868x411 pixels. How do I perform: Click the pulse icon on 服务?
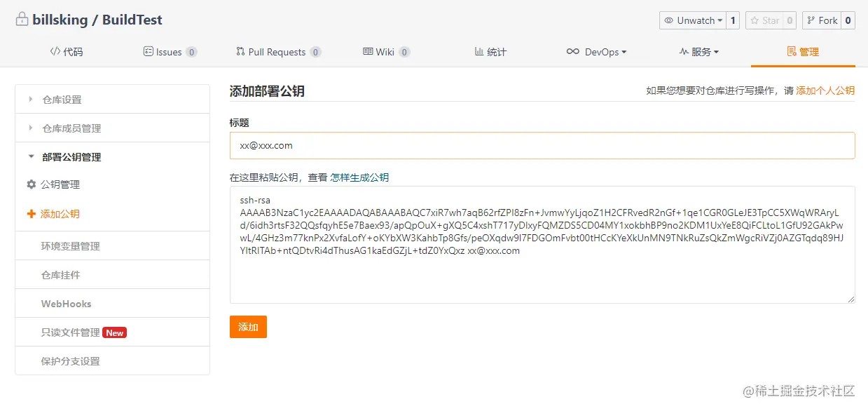[x=684, y=52]
